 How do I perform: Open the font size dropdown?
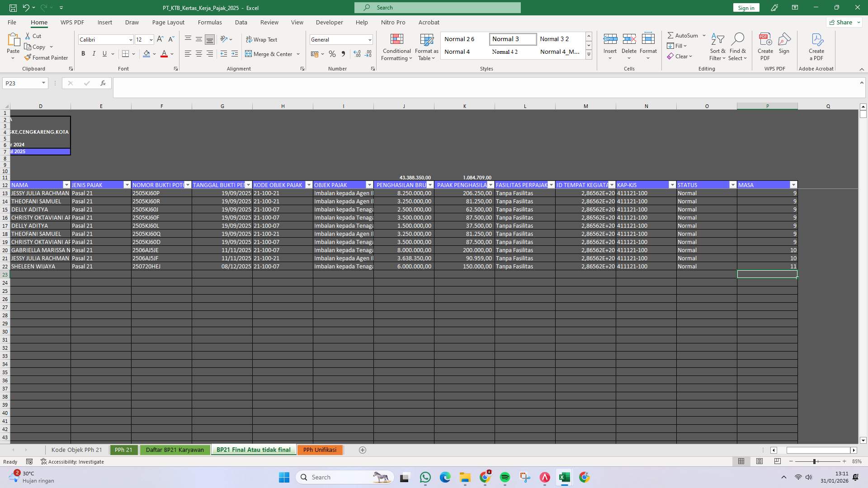[x=151, y=40]
